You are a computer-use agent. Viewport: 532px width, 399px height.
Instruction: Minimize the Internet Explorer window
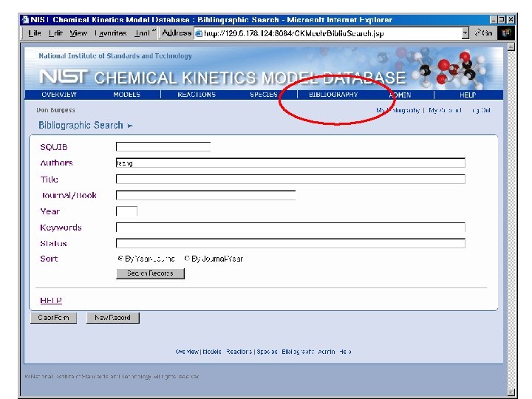[x=494, y=20]
